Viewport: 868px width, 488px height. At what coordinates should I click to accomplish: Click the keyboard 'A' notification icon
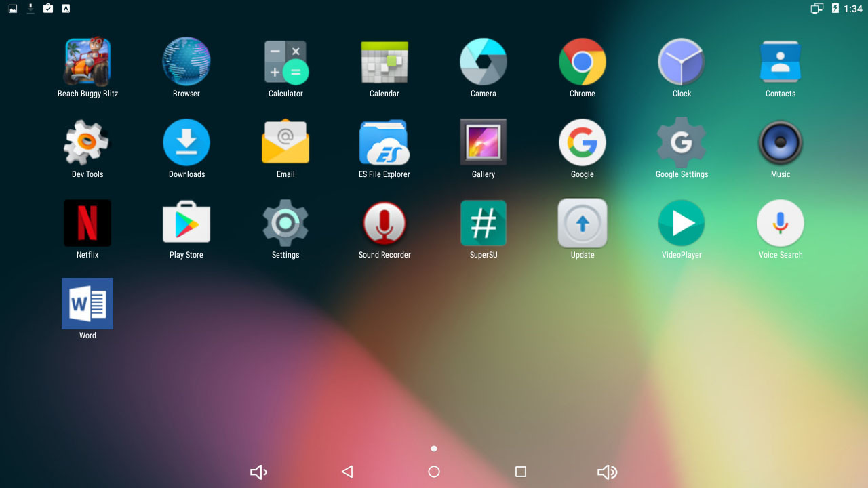(66, 9)
